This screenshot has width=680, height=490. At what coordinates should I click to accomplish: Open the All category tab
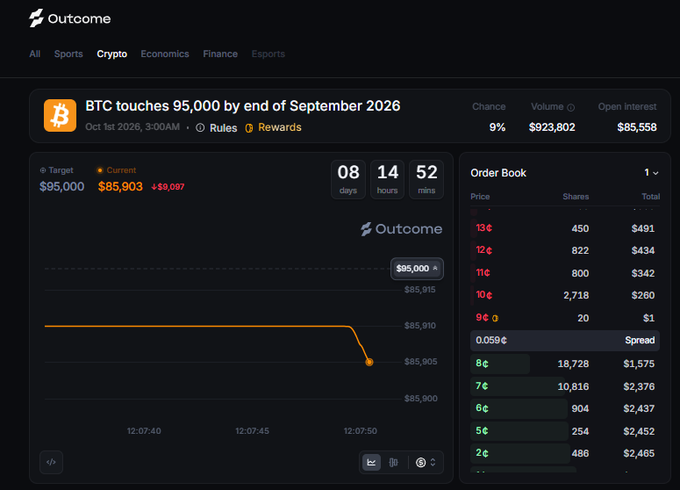tap(35, 54)
